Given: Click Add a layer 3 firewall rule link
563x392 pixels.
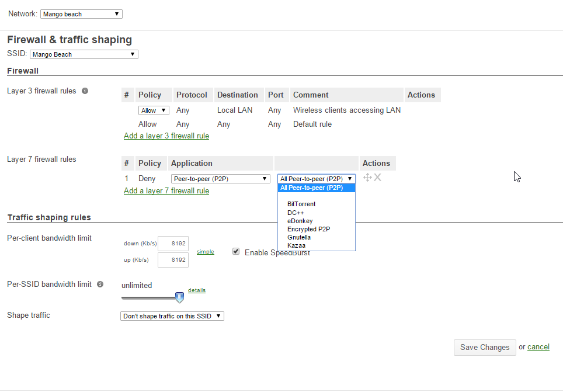Looking at the screenshot, I should pyautogui.click(x=166, y=136).
